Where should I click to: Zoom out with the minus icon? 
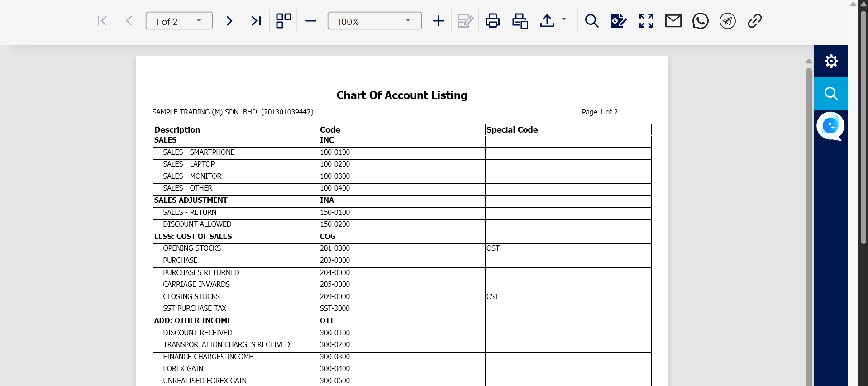coord(311,21)
